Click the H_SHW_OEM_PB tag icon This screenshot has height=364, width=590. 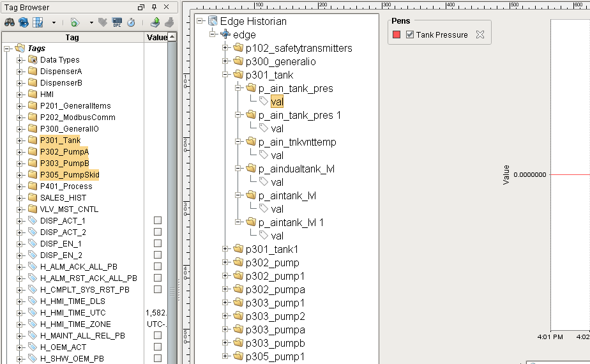point(33,358)
